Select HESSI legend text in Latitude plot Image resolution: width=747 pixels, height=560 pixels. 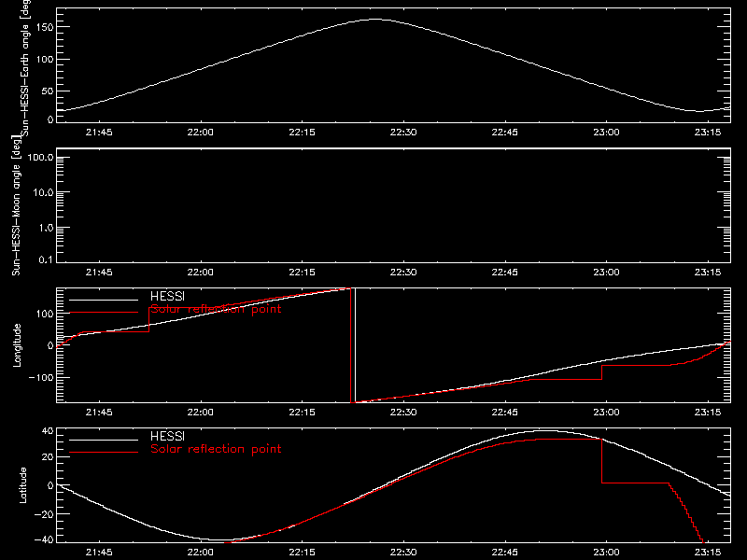tap(167, 436)
